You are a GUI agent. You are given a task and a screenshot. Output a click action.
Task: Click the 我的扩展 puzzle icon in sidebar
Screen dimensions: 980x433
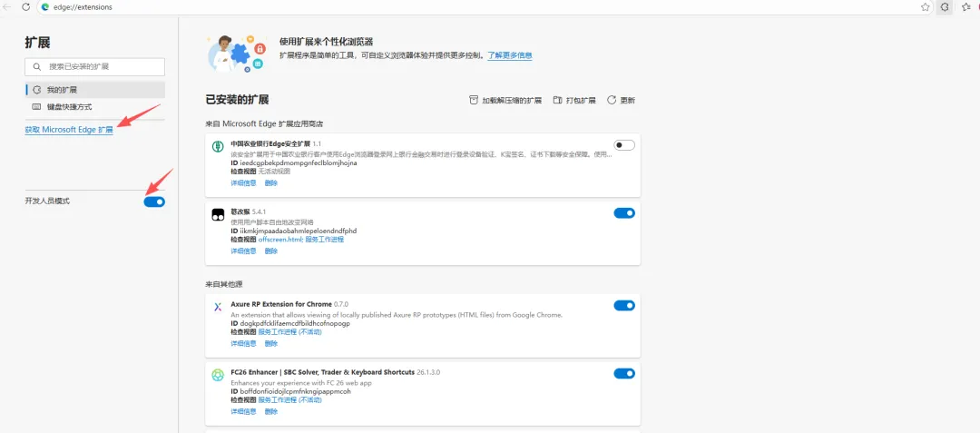point(37,90)
